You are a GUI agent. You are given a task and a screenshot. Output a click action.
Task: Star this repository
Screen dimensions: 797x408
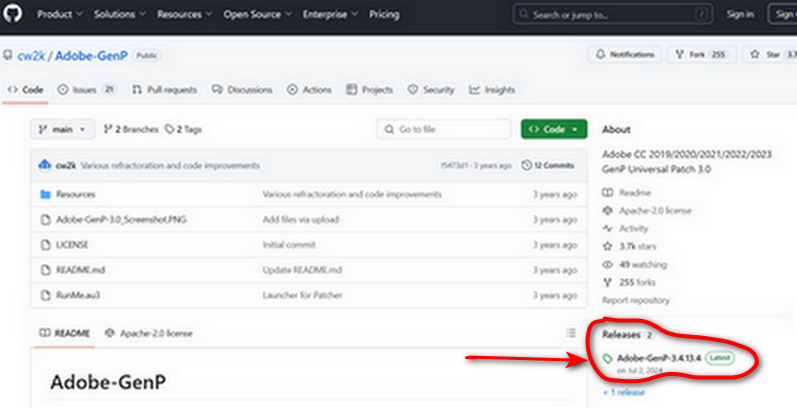(770, 54)
